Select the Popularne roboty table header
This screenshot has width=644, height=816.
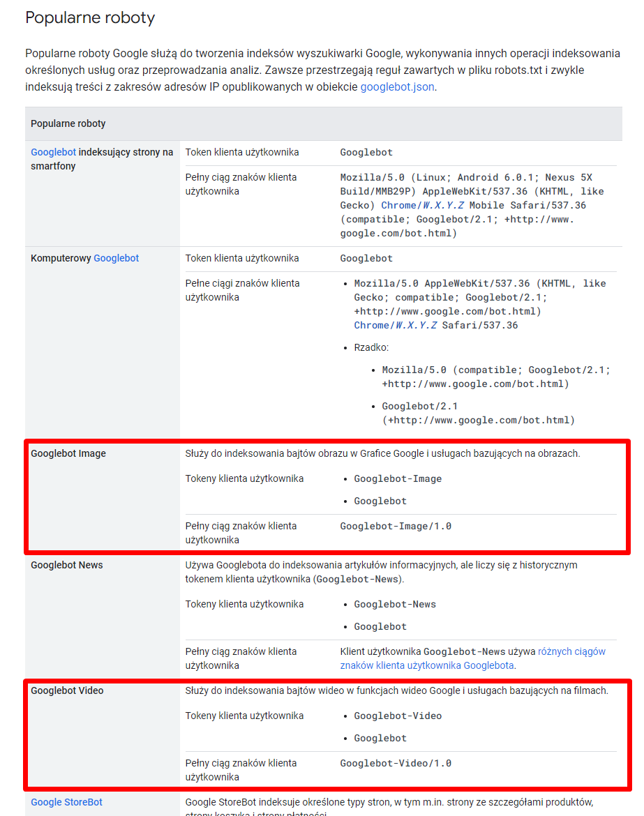(68, 123)
